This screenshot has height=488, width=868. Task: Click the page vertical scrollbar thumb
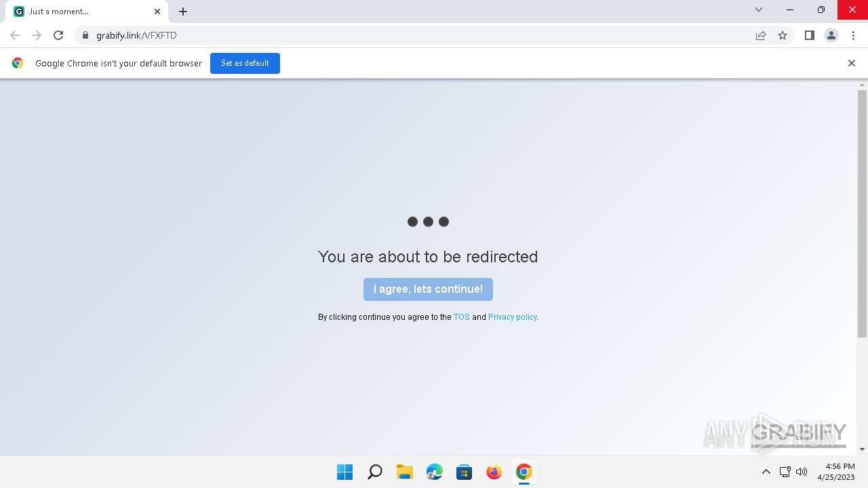pos(862,213)
